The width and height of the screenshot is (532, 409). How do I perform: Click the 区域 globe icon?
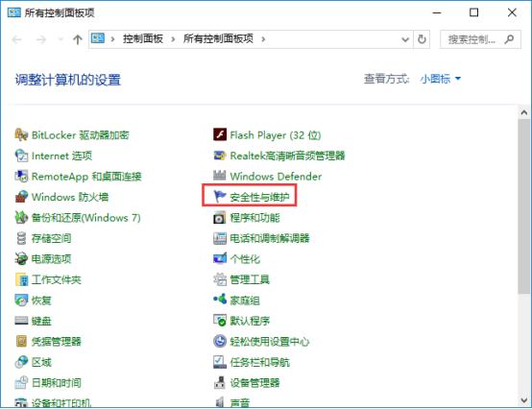[x=21, y=362]
